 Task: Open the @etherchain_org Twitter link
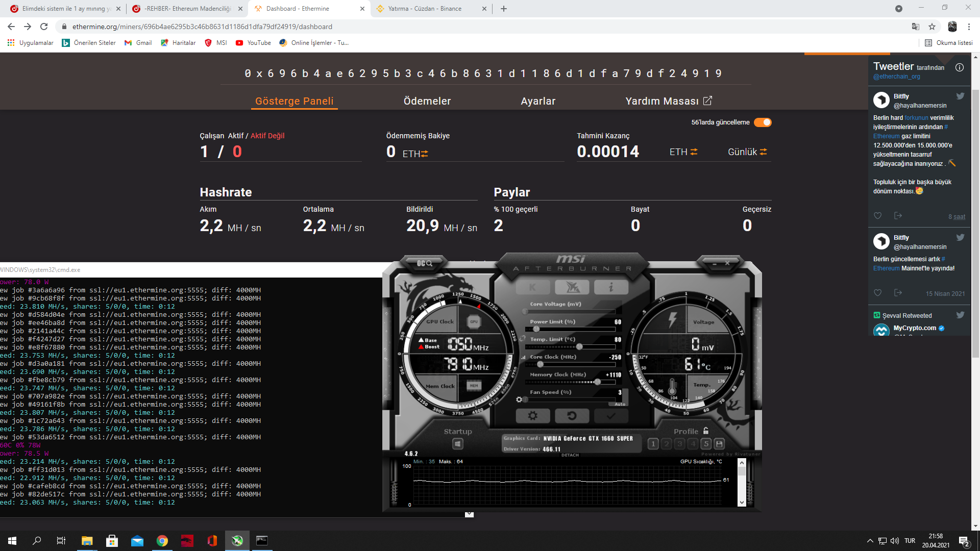(897, 77)
